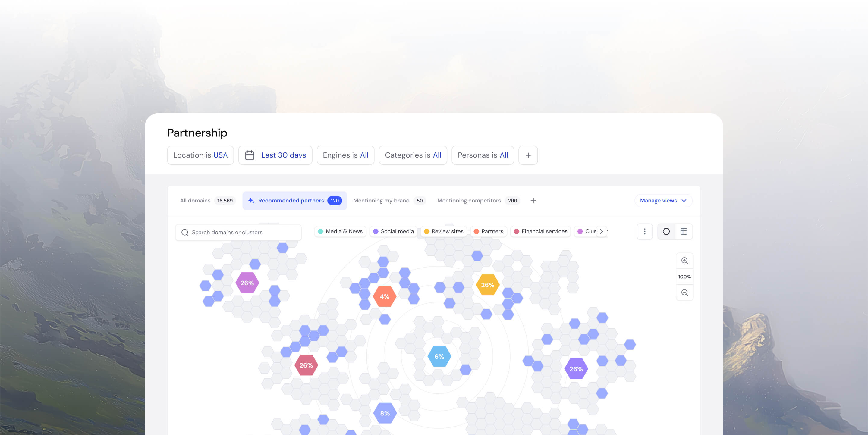Add a new view tab
This screenshot has width=868, height=435.
pos(533,200)
